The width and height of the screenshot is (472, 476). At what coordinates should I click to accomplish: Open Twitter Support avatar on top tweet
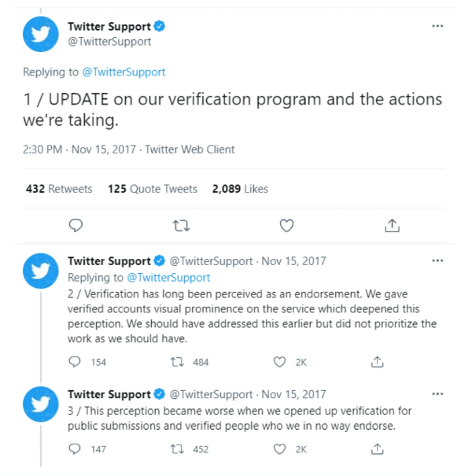pos(41,34)
